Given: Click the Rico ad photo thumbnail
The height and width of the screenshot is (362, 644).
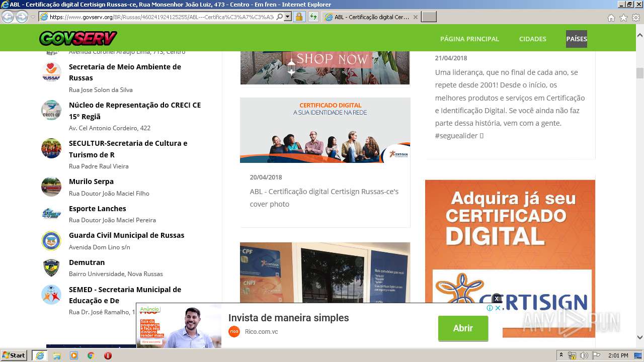Looking at the screenshot, I should coord(179,326).
